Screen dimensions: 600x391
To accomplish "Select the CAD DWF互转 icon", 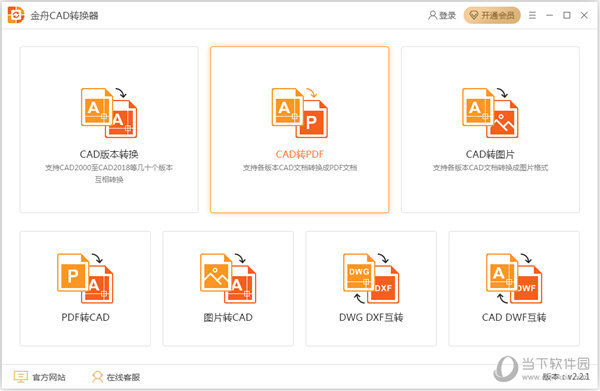I will click(514, 278).
